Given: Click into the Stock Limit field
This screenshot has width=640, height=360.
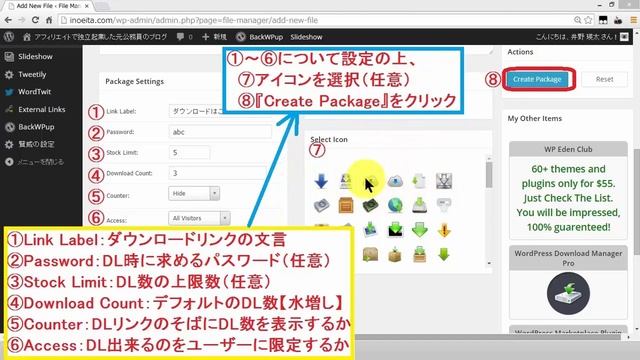Looking at the screenshot, I should [x=189, y=152].
